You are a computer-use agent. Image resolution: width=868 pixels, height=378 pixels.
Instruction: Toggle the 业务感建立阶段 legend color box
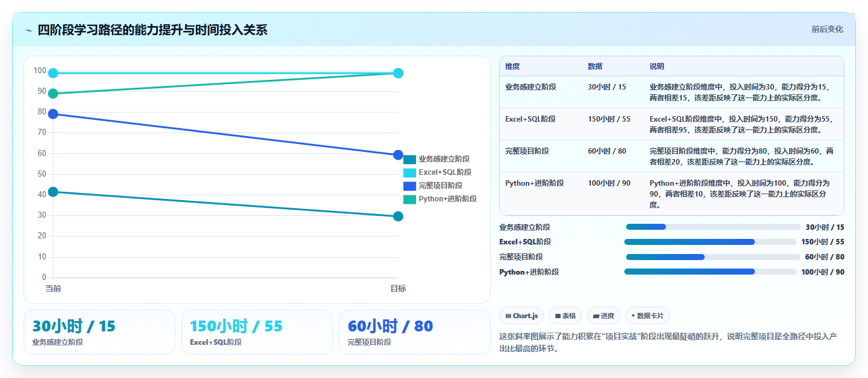[410, 160]
